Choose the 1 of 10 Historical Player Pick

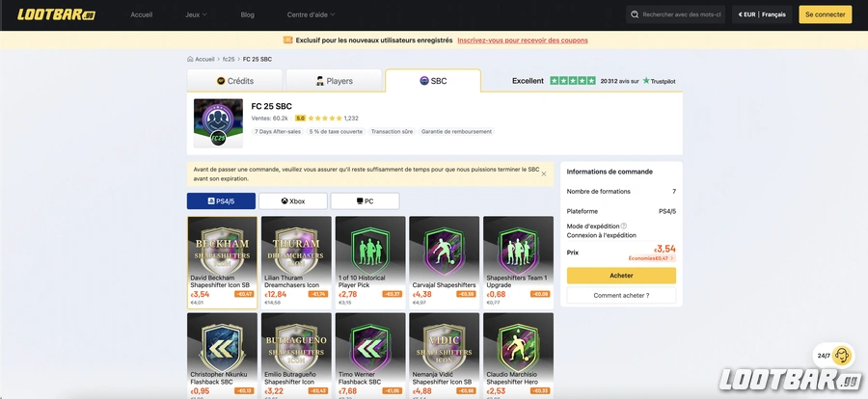(x=370, y=262)
